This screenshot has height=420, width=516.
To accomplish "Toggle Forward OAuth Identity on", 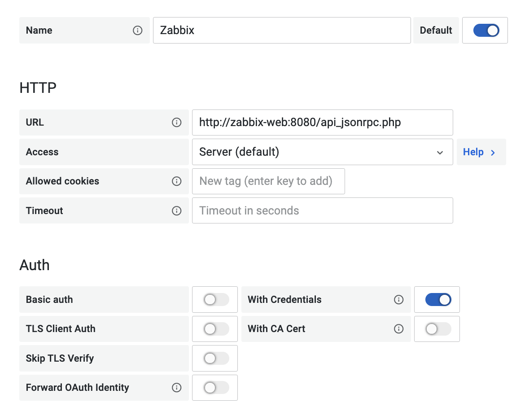I will point(216,388).
